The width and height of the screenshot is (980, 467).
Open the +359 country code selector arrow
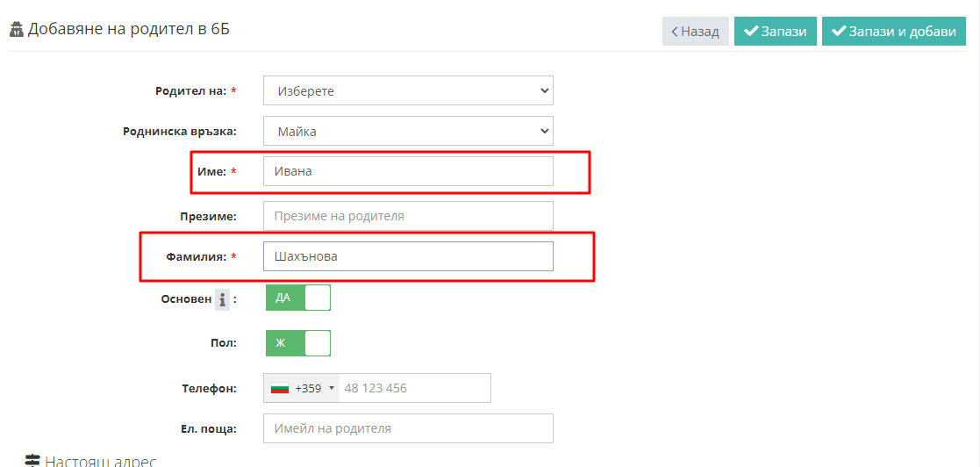332,388
